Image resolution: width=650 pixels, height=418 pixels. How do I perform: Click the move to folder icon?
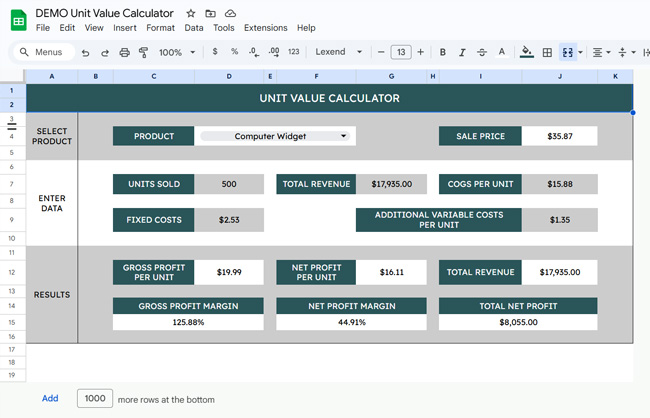pos(211,14)
